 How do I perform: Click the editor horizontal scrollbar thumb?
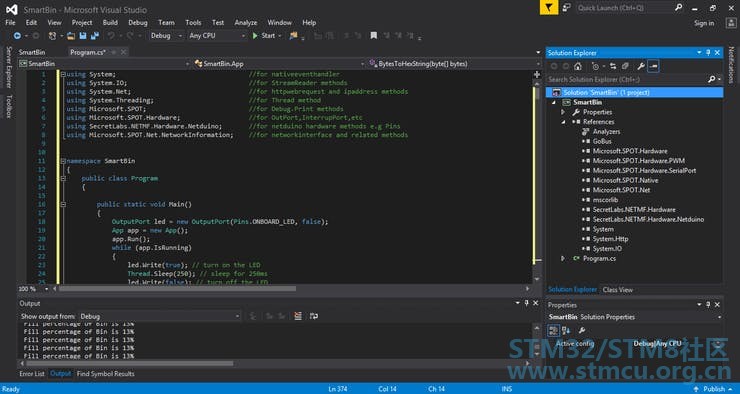(177, 289)
